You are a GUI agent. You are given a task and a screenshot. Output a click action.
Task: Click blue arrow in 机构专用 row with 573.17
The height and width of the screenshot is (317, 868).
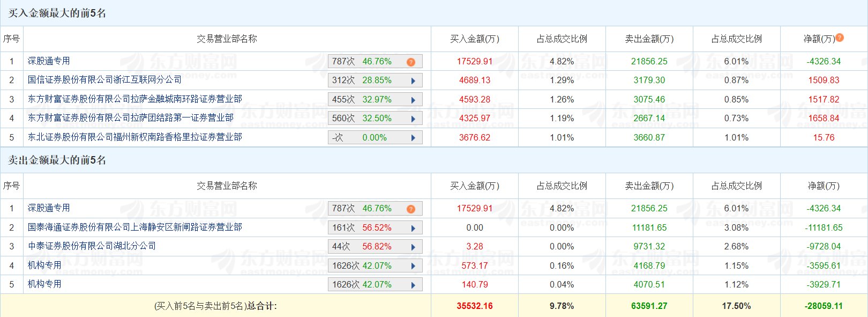tap(413, 266)
